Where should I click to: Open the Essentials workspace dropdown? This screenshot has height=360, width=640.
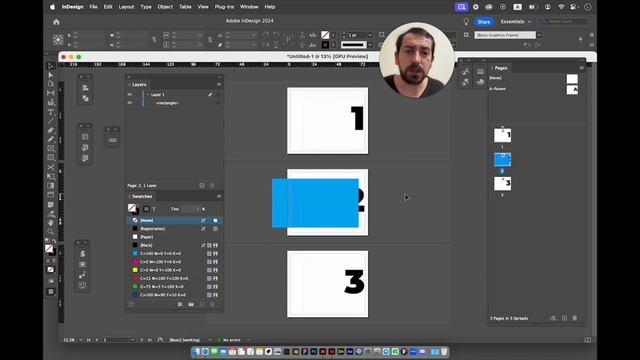pyautogui.click(x=516, y=22)
